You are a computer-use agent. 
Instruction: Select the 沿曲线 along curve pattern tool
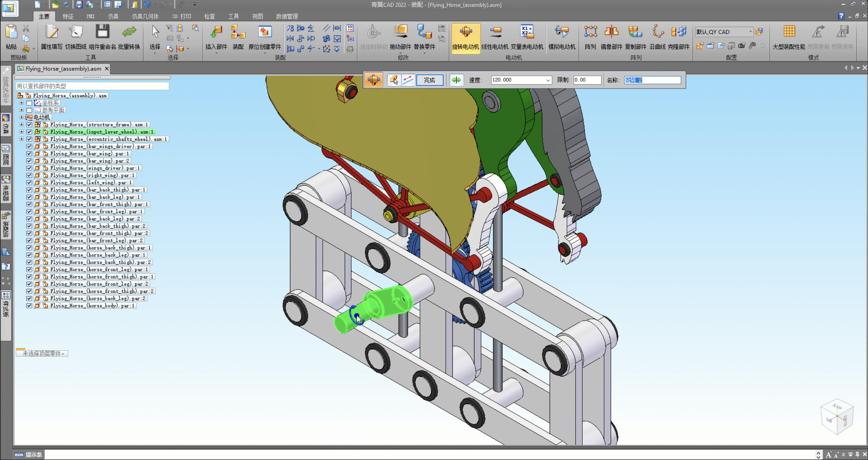click(x=657, y=37)
